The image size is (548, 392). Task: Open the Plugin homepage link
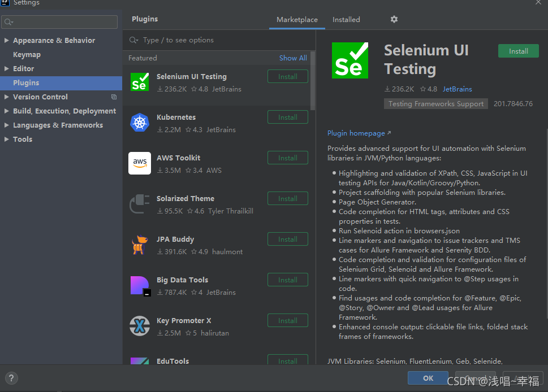[356, 133]
